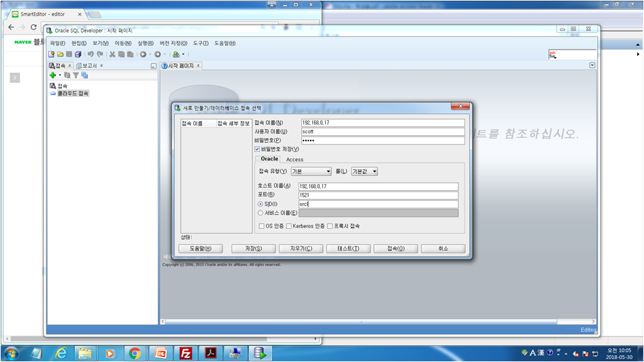Click the 포트 field showing 1521
Viewport: 644px width, 362px height.
pos(378,195)
